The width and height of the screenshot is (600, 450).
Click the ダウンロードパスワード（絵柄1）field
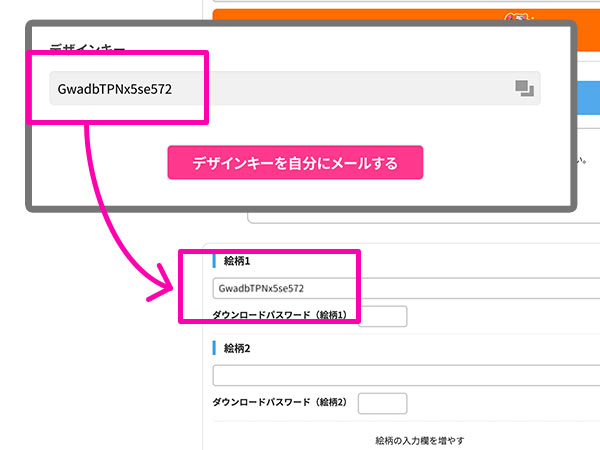pyautogui.click(x=382, y=316)
